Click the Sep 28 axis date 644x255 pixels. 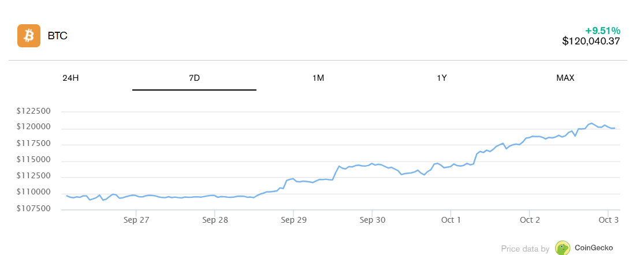click(214, 220)
